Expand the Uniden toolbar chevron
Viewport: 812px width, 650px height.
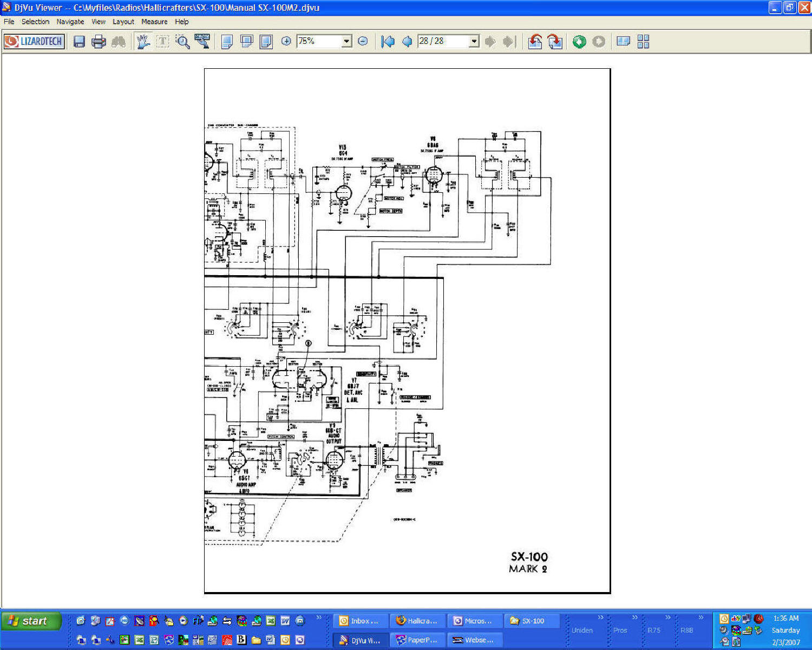pos(600,617)
